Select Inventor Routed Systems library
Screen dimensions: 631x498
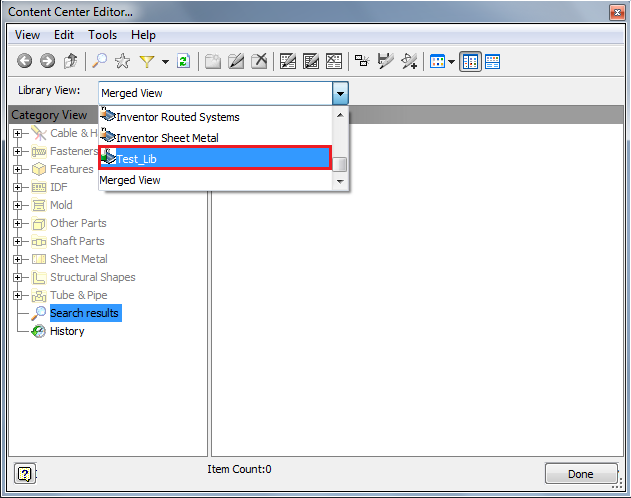215,117
